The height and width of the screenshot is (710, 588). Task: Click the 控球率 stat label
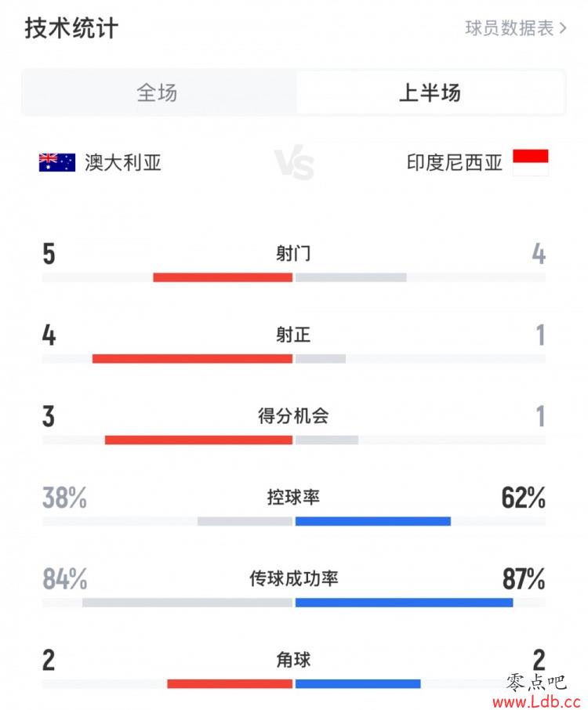point(293,498)
